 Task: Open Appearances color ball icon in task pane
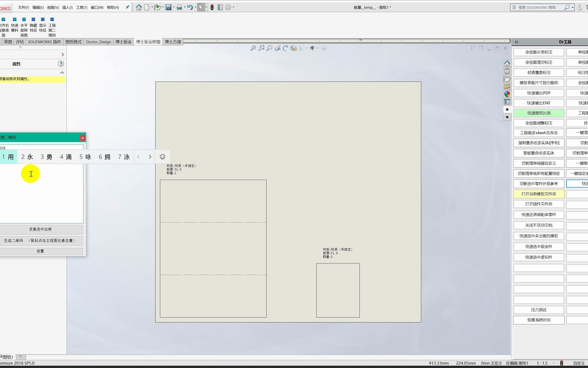click(x=507, y=94)
